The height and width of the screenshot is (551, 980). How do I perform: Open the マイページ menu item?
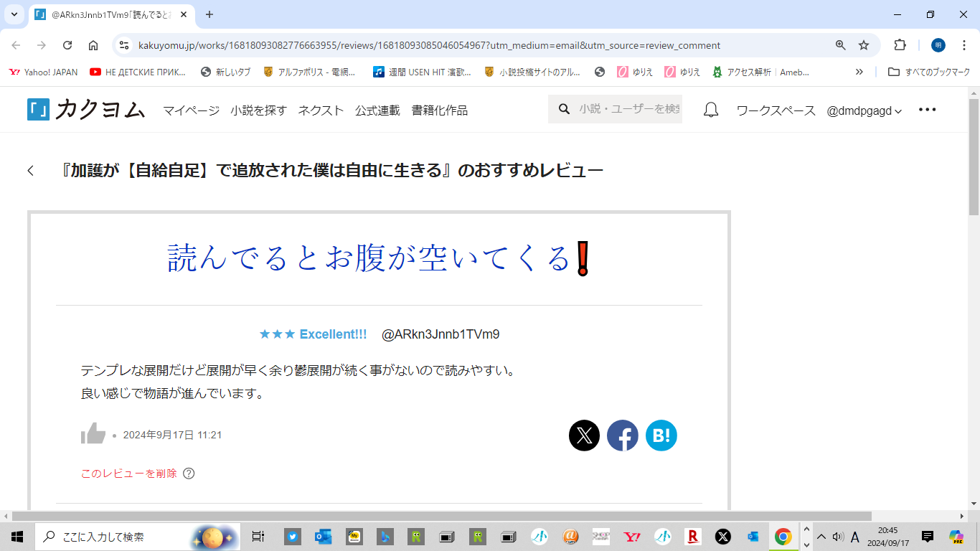191,110
